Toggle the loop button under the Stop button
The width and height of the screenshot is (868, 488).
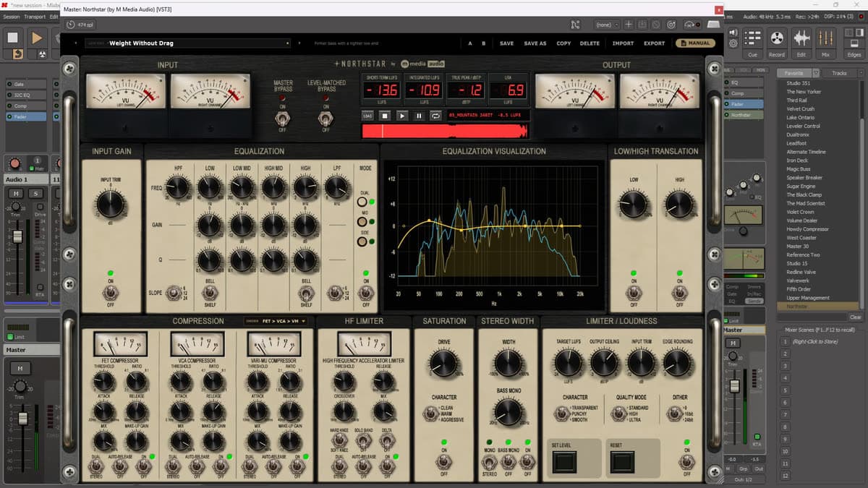click(17, 55)
